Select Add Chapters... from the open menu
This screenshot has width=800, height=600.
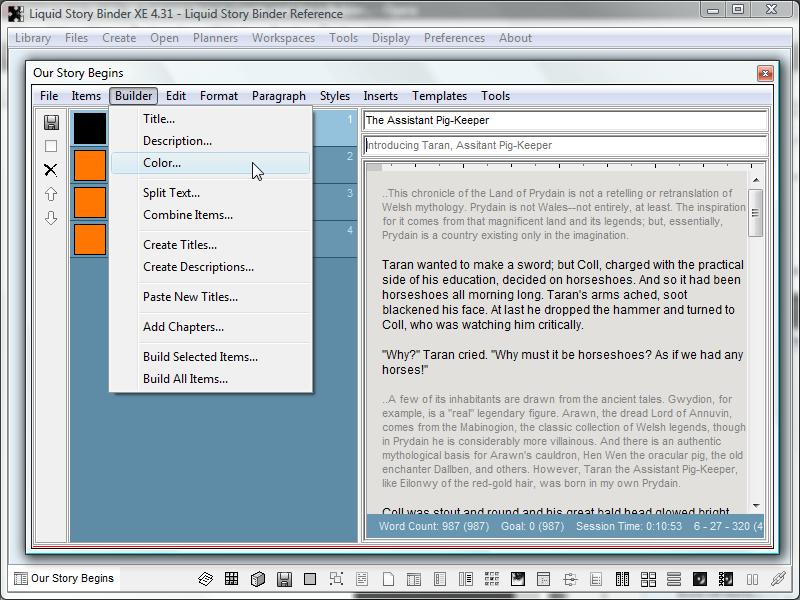point(183,327)
